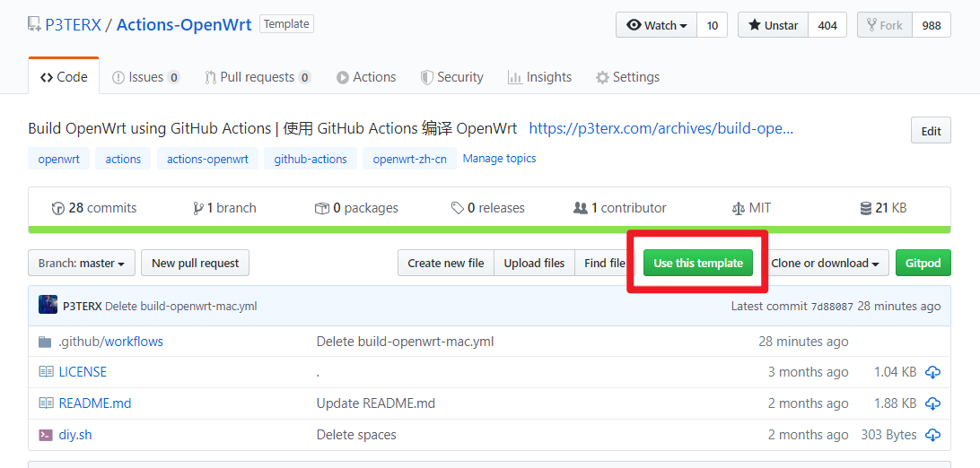The height and width of the screenshot is (468, 980).
Task: Expand the Clone or download menu
Action: pos(825,264)
